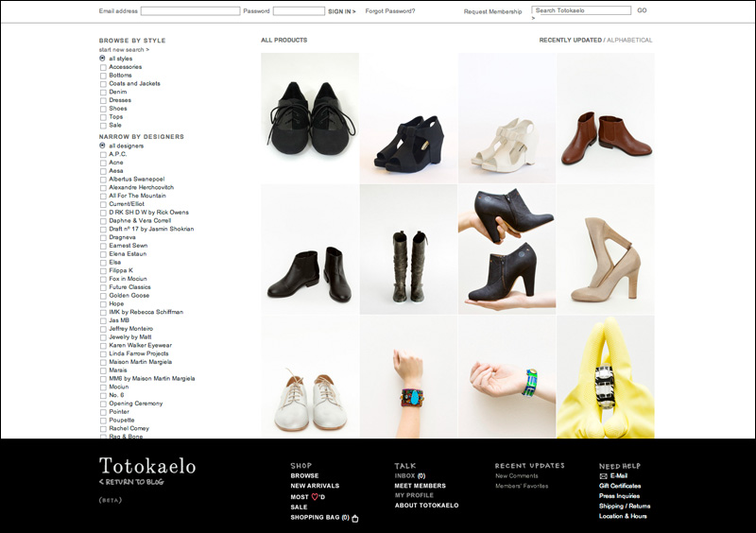Image resolution: width=756 pixels, height=533 pixels.
Task: Check the Shoes style checkbox
Action: [103, 109]
